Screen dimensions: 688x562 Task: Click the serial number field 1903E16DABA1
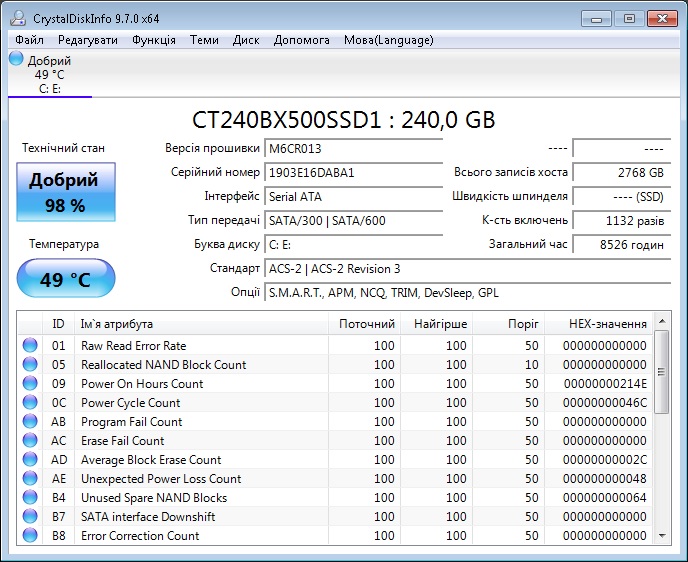354,172
